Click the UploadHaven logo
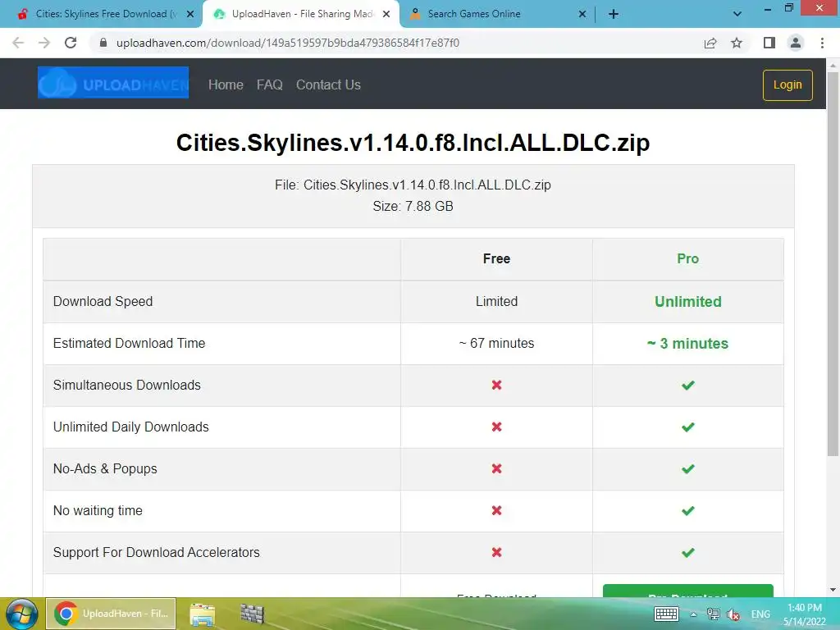Viewport: 840px width, 630px height. (113, 83)
